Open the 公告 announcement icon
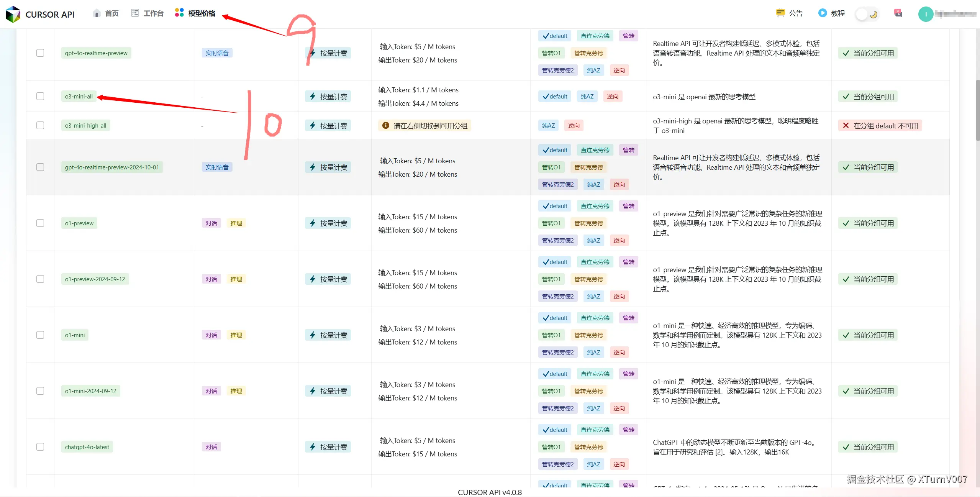Image resolution: width=980 pixels, height=497 pixels. (x=780, y=13)
